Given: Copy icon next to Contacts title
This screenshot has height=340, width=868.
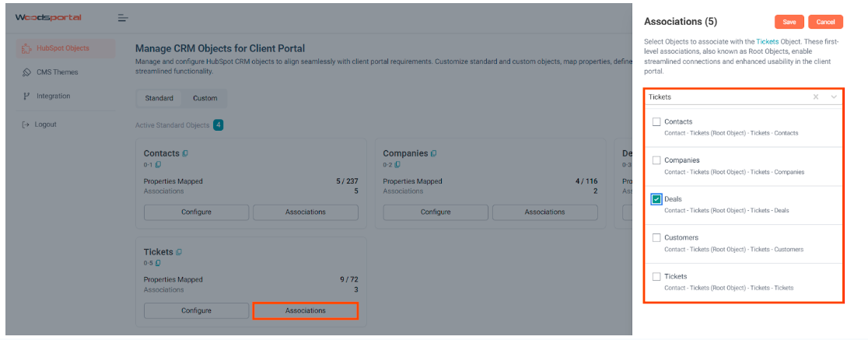Looking at the screenshot, I should click(x=185, y=153).
